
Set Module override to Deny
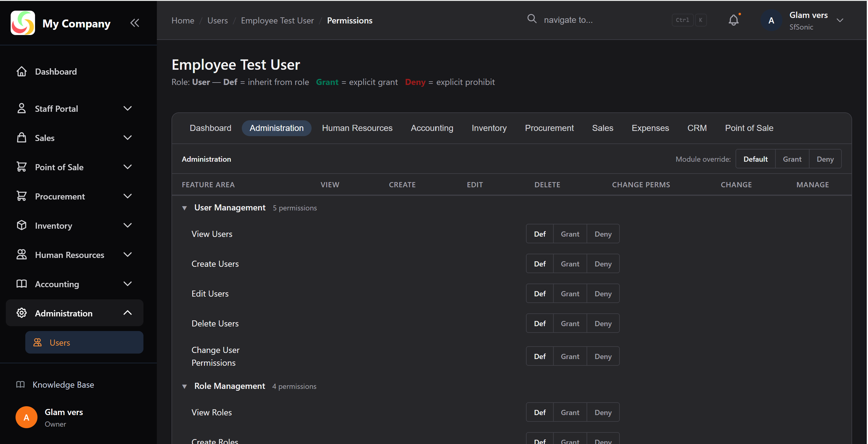[x=825, y=159]
